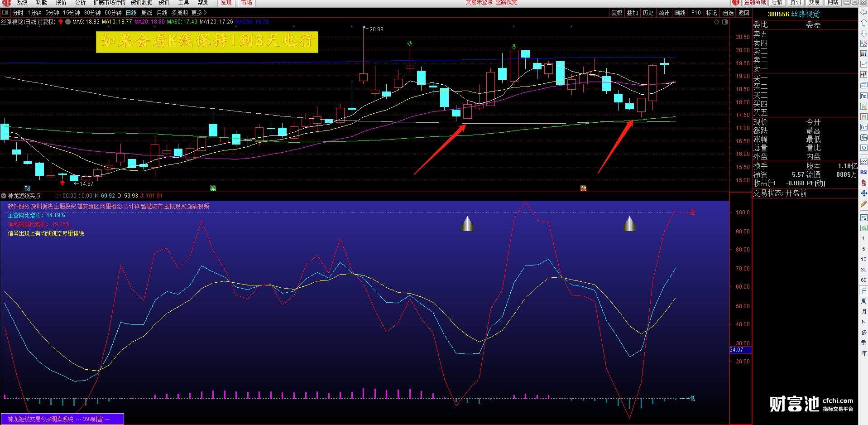Viewport: 868px width, 425px height.
Task: Expand the 更多 periods dropdown
Action: pyautogui.click(x=199, y=13)
